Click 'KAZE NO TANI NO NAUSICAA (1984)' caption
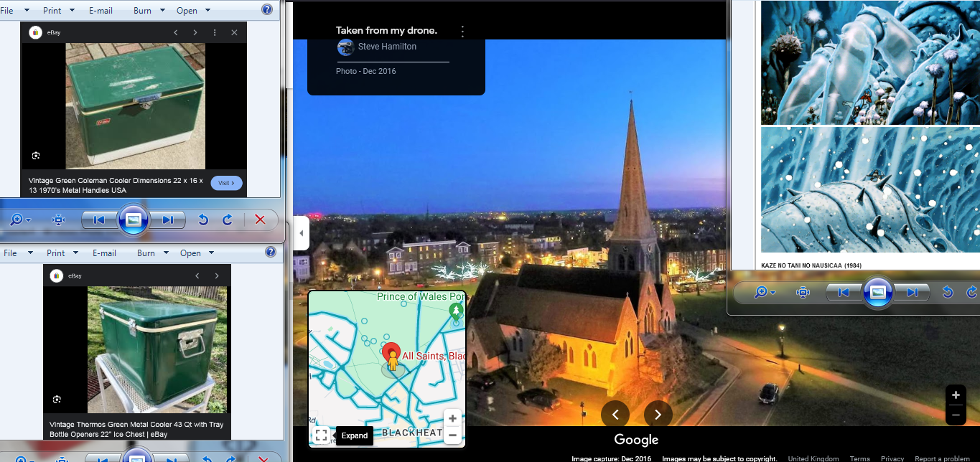Viewport: 980px width, 462px height. [811, 265]
